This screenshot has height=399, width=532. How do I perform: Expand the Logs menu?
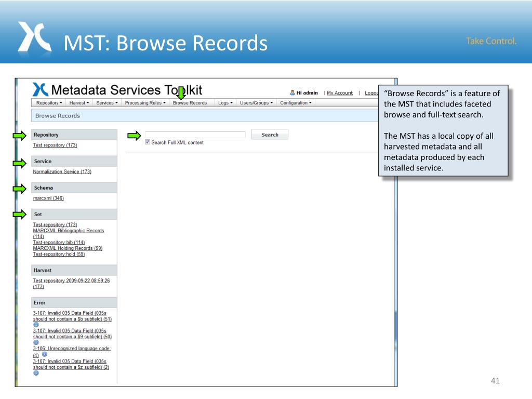pyautogui.click(x=225, y=103)
